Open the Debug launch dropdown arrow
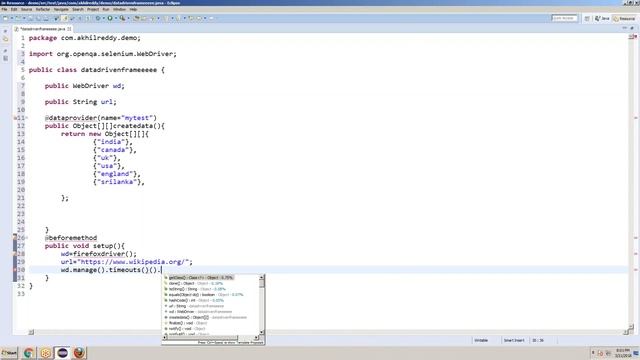The image size is (640, 360). [104, 18]
